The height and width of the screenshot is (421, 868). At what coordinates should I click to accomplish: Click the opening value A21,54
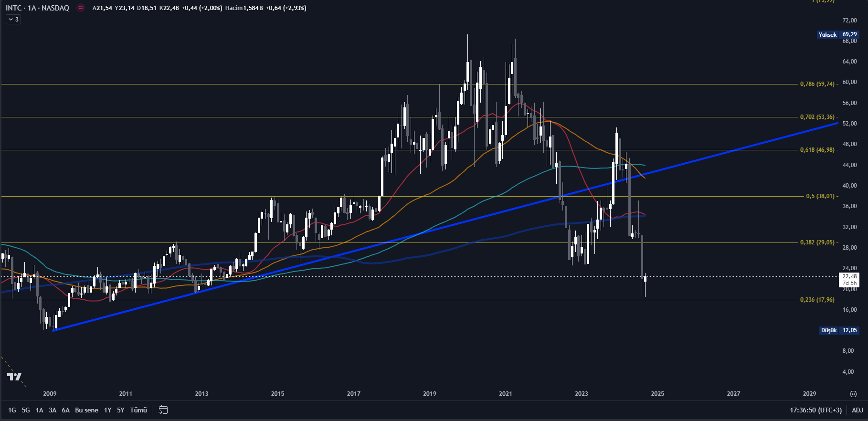point(102,8)
